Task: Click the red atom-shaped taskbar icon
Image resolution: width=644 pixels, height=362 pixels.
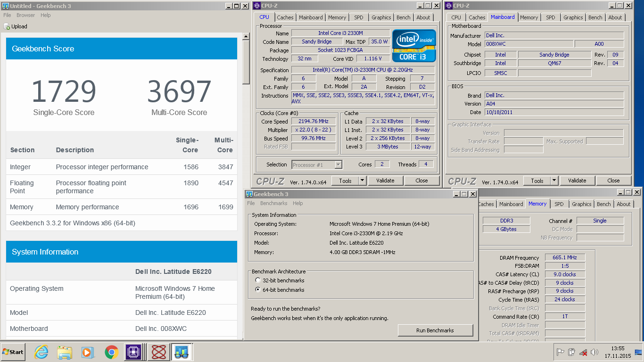Action: 158,352
